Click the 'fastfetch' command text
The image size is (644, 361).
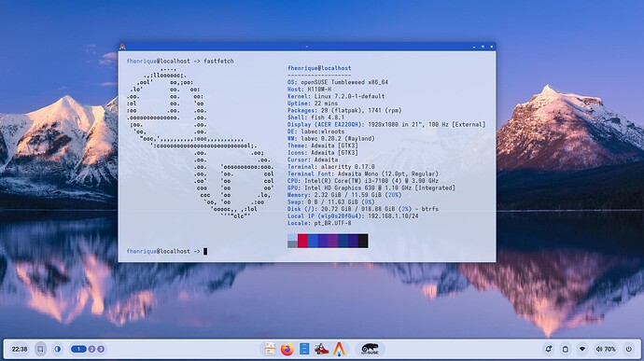218,62
